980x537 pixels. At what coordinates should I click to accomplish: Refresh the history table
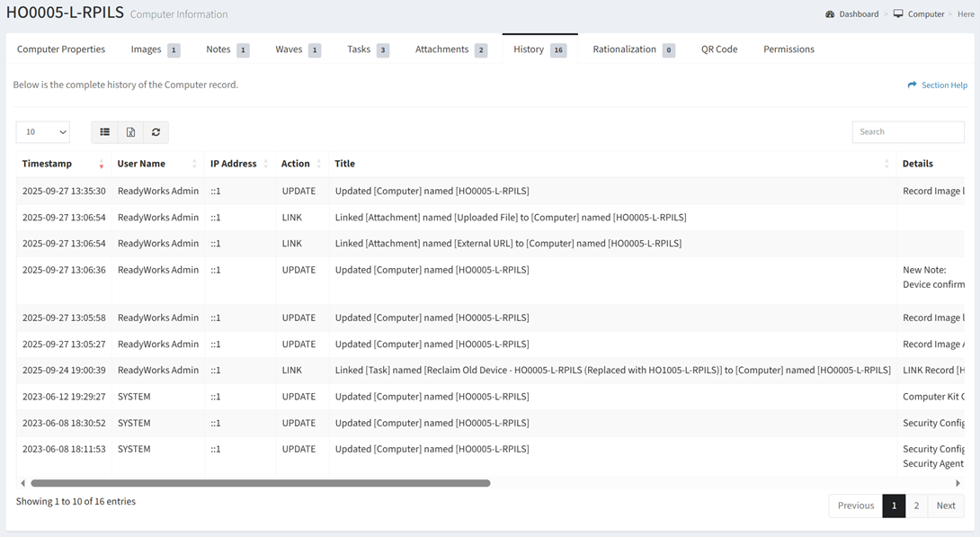[x=156, y=132]
